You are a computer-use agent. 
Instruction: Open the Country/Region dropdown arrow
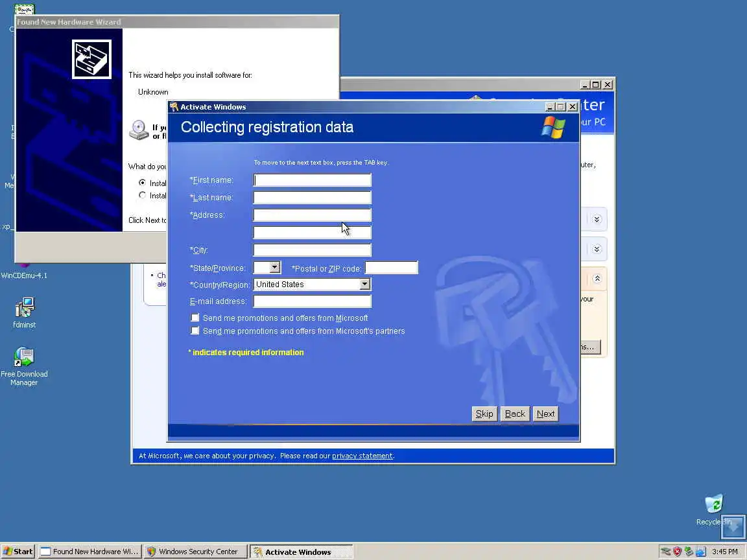364,285
